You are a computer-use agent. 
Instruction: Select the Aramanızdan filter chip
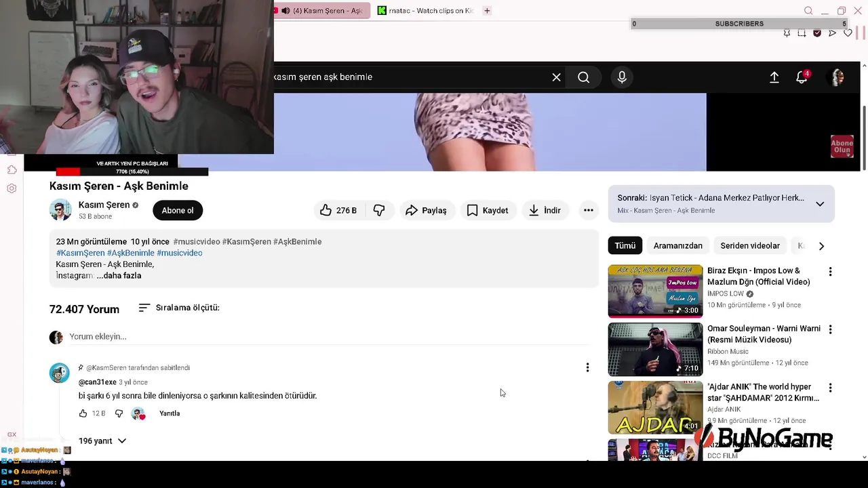678,246
